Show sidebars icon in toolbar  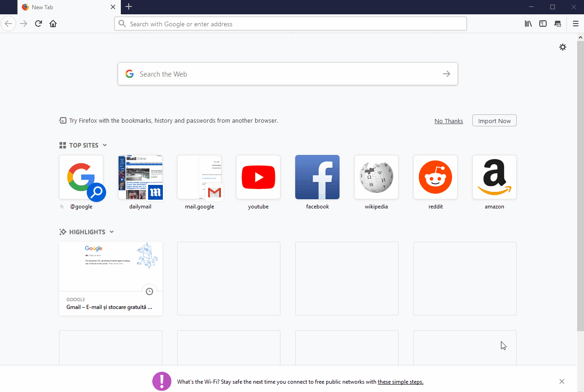click(543, 24)
